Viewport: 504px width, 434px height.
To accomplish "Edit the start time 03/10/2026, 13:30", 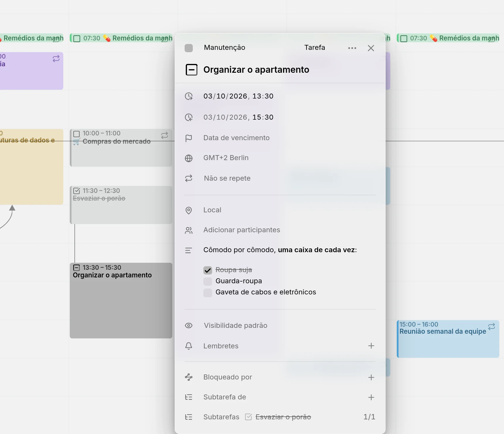I will 238,96.
